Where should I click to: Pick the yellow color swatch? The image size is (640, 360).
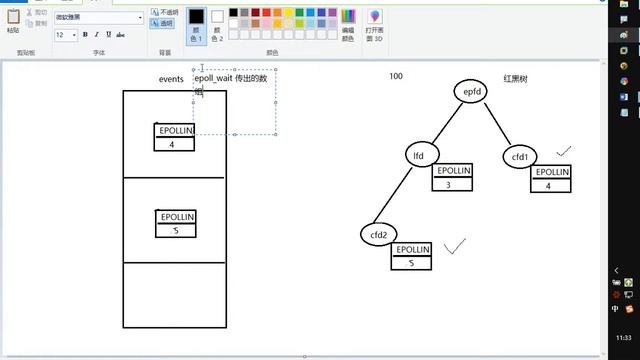click(288, 13)
